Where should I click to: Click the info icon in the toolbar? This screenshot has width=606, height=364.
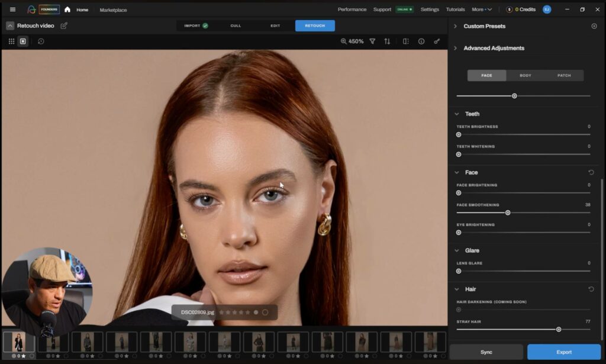pos(421,42)
